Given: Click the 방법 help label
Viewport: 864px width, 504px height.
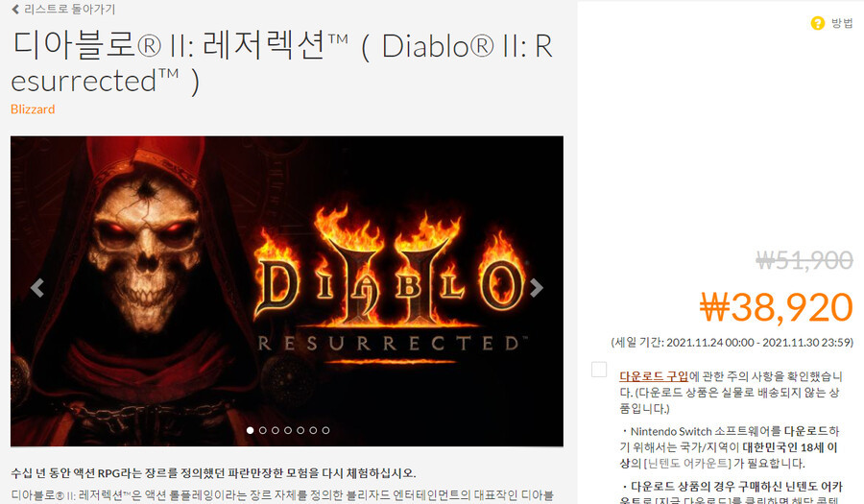Looking at the screenshot, I should [x=842, y=23].
